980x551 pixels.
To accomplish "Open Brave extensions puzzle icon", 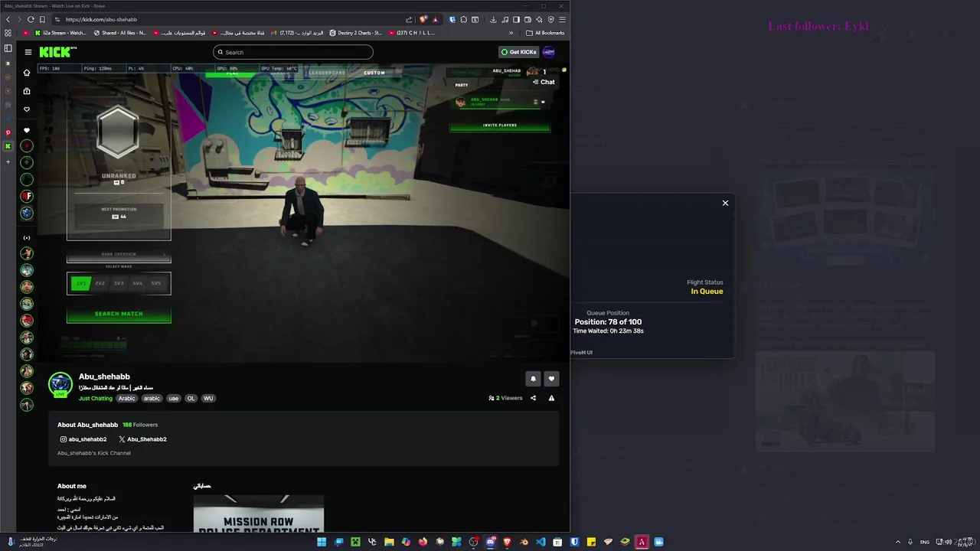I will point(463,19).
